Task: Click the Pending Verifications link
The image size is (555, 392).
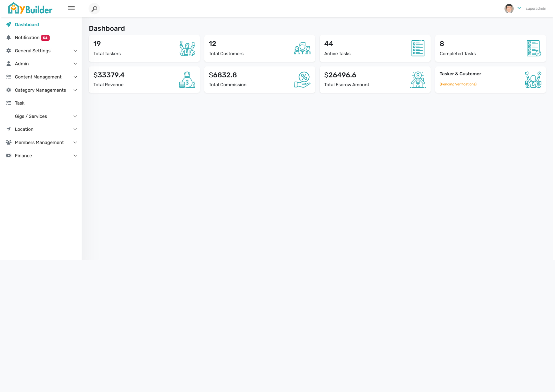Action: coord(458,84)
